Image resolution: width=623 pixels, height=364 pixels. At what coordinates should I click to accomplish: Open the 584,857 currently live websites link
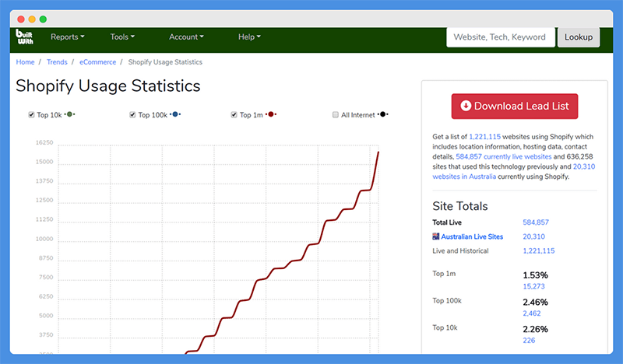504,156
